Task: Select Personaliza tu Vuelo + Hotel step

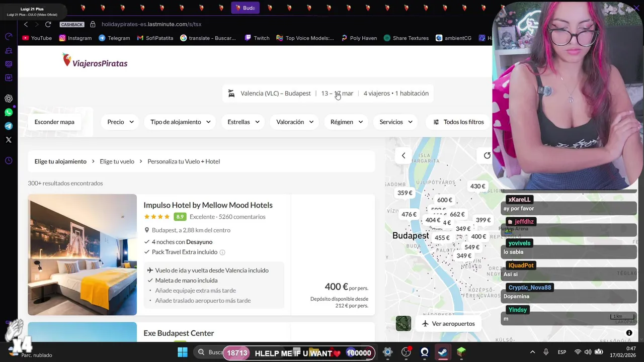Action: [x=184, y=161]
